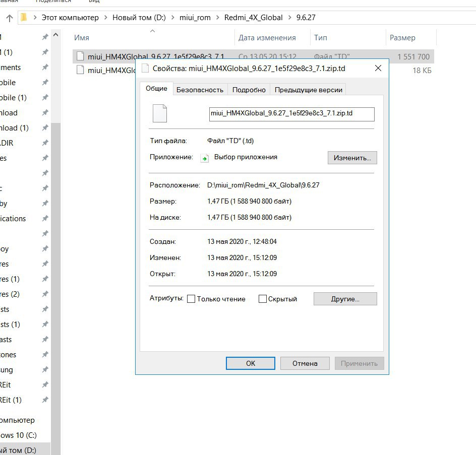Click the large file icon in properties dialog
The image size is (476, 455).
(x=160, y=113)
